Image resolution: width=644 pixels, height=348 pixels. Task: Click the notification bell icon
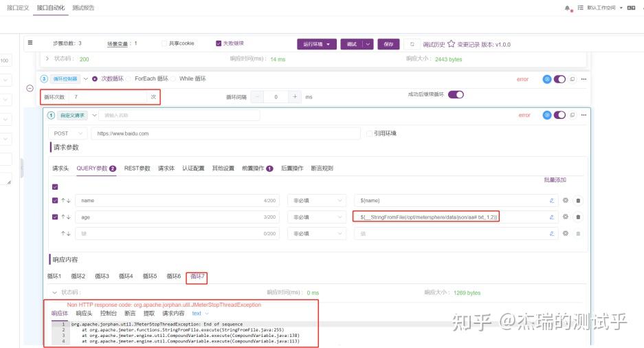pos(567,8)
